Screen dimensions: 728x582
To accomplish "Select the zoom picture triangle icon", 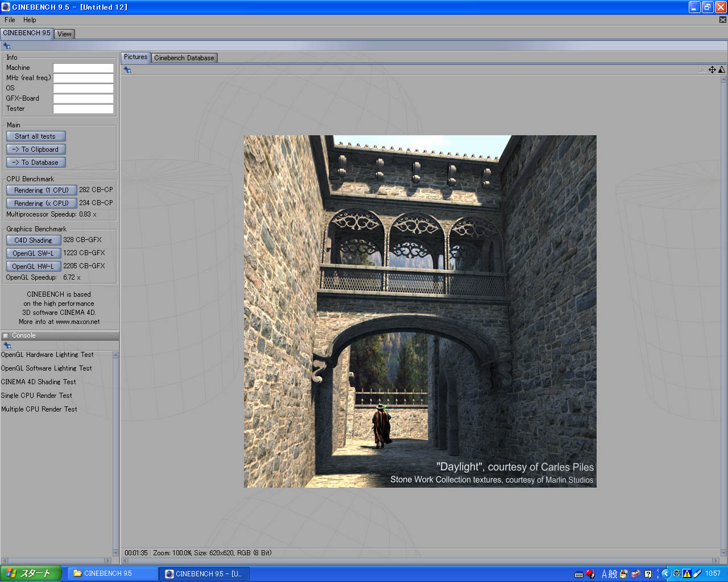I will pos(722,70).
